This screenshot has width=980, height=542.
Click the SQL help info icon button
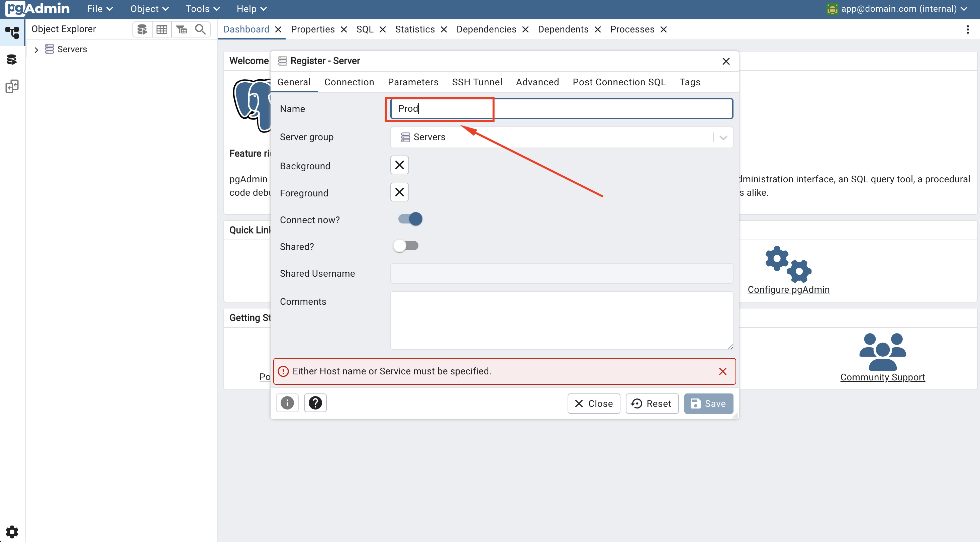287,403
